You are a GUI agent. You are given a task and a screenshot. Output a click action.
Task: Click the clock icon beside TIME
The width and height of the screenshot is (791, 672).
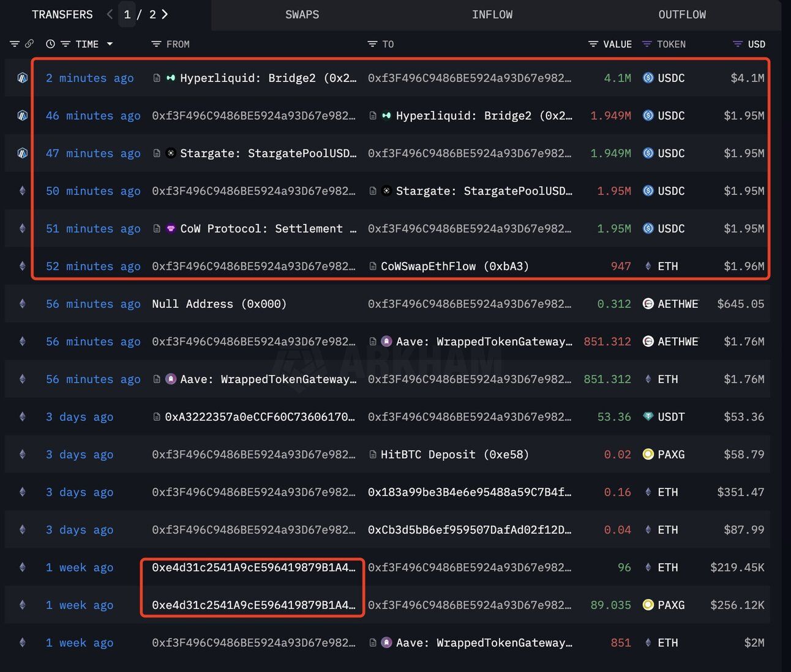[x=50, y=44]
